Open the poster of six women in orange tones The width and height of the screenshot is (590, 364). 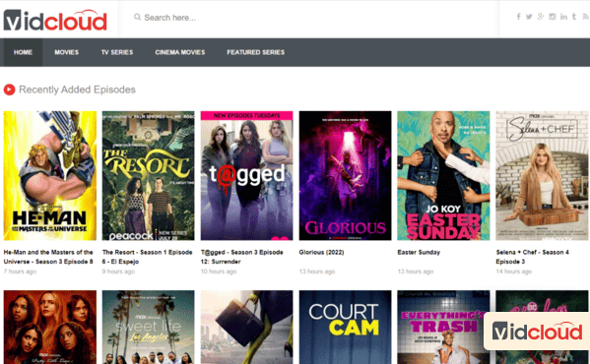click(50, 327)
